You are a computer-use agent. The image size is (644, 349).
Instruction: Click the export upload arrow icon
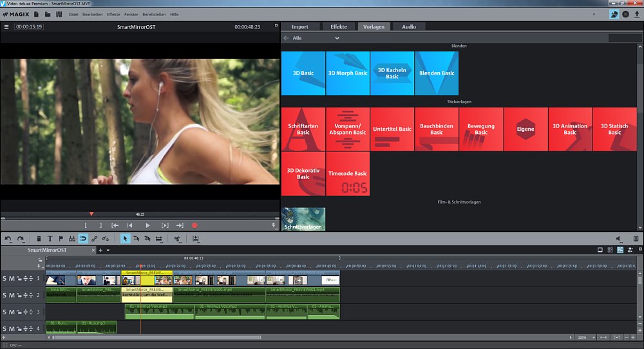click(x=637, y=14)
